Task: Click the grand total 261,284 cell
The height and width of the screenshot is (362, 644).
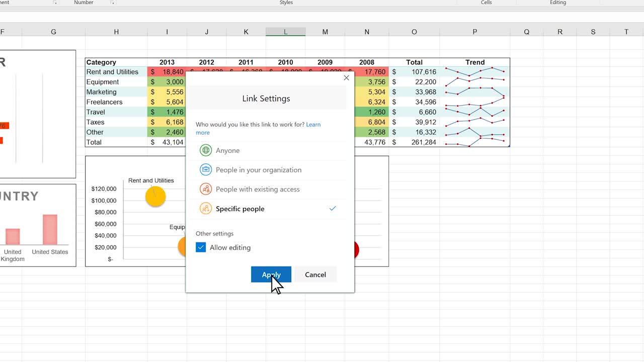Action: (414, 142)
